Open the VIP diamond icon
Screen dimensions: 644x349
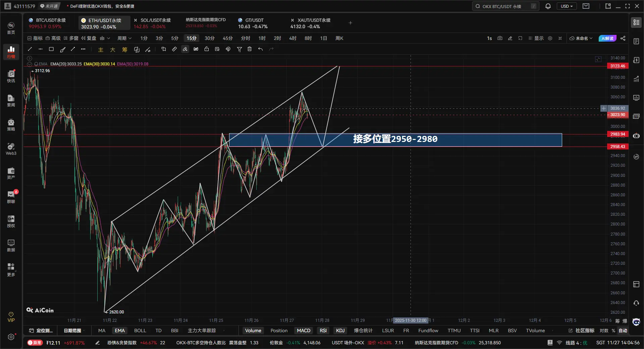click(11, 317)
